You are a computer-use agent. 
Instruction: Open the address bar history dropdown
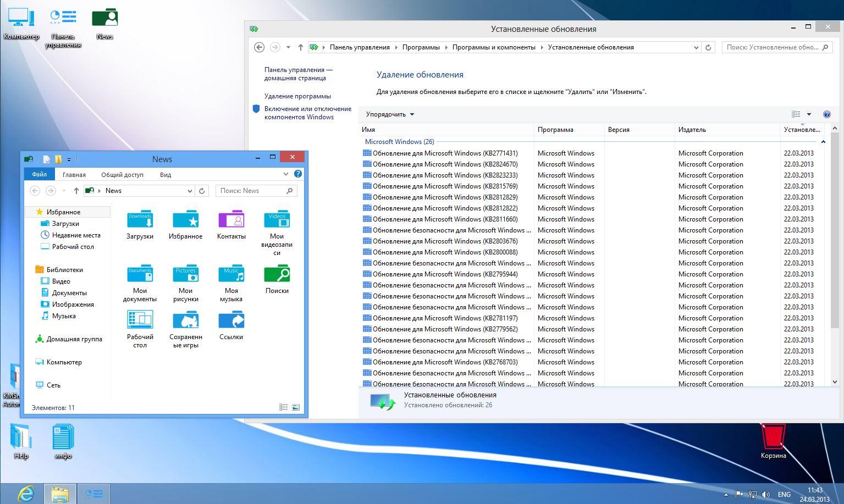pos(696,47)
